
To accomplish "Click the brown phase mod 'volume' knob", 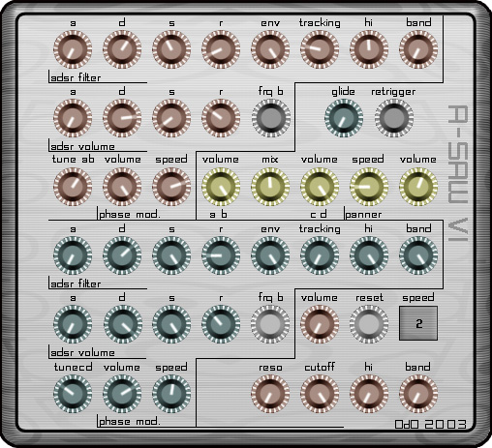I will tap(122, 187).
